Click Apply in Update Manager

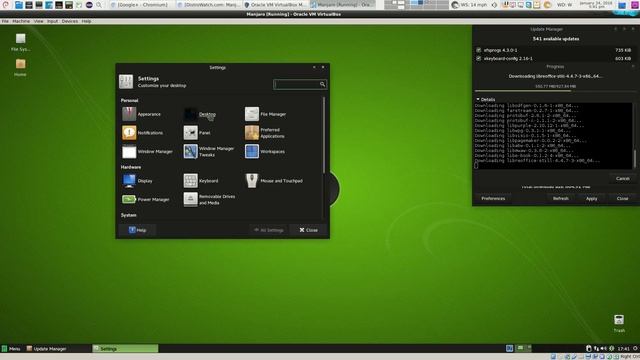pyautogui.click(x=591, y=198)
